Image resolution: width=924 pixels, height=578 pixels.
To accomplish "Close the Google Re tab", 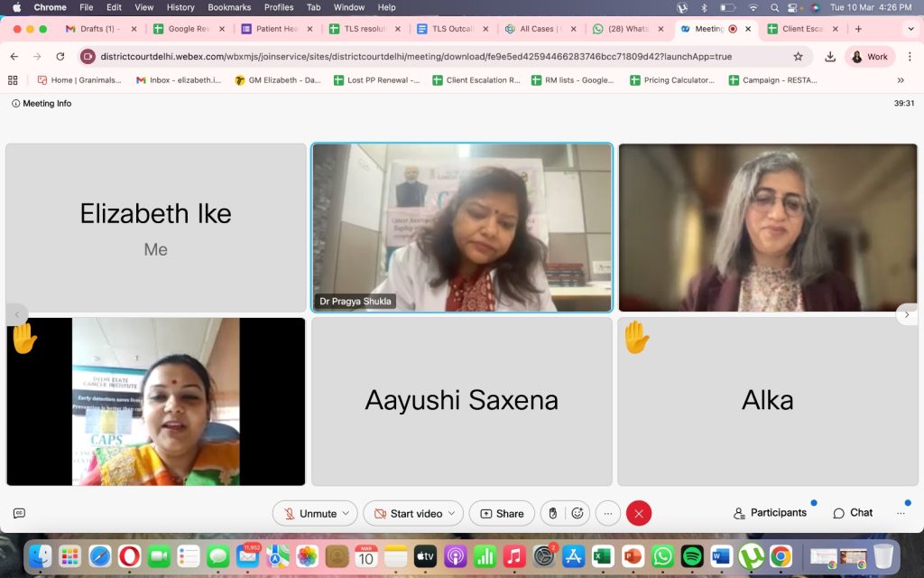I will (222, 28).
